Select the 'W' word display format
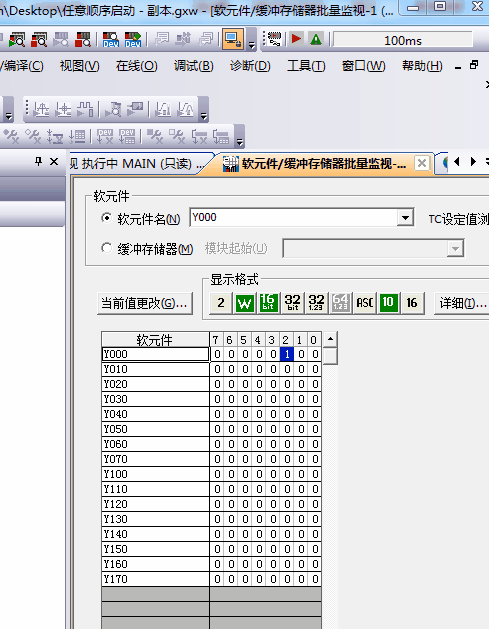Viewport: 489px width, 629px height. coord(245,302)
